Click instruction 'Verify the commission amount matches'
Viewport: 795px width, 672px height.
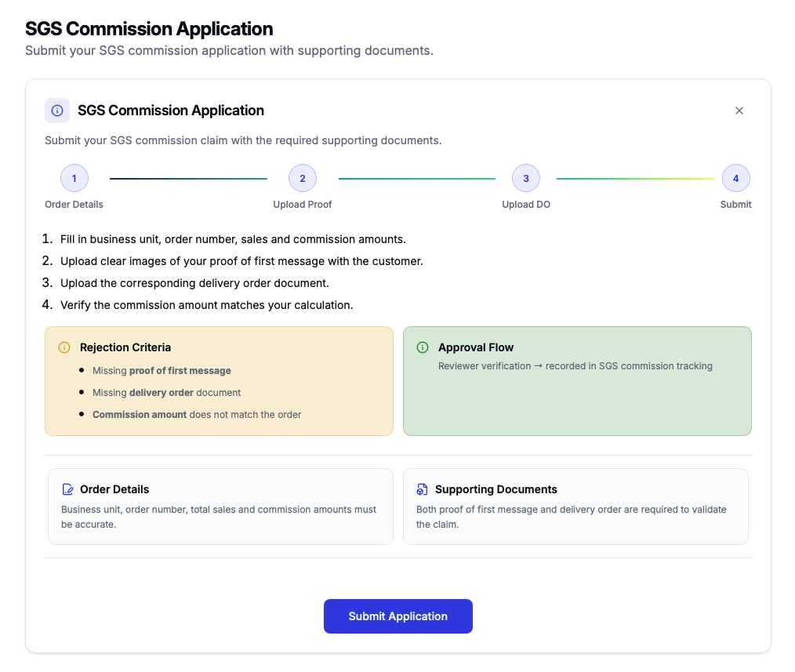tap(206, 305)
